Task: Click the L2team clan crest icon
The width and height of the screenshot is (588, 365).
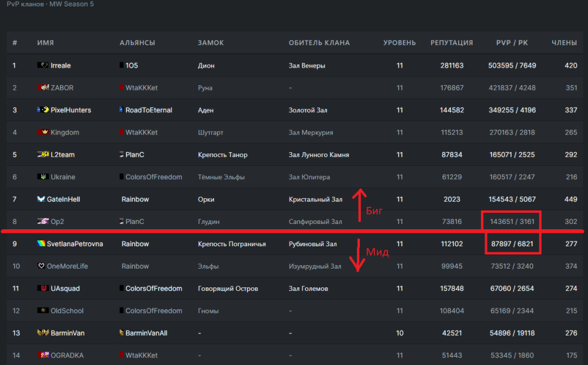Action: pyautogui.click(x=43, y=155)
